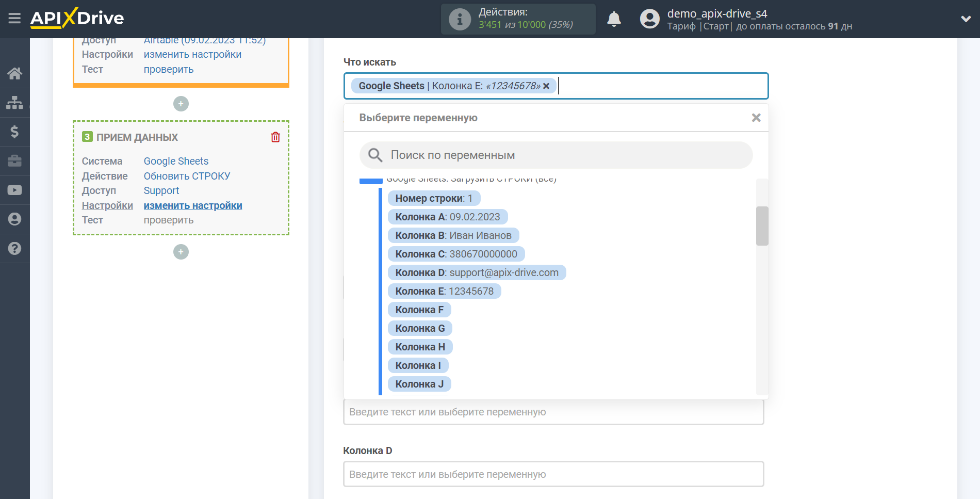Click the variable list scrollbar thumb
Screen dimensions: 980x499
click(x=762, y=226)
